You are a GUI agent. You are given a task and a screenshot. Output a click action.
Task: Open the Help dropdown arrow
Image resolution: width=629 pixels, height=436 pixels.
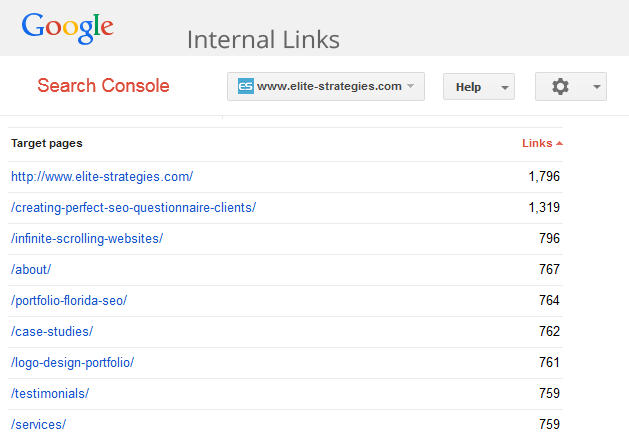pyautogui.click(x=506, y=87)
